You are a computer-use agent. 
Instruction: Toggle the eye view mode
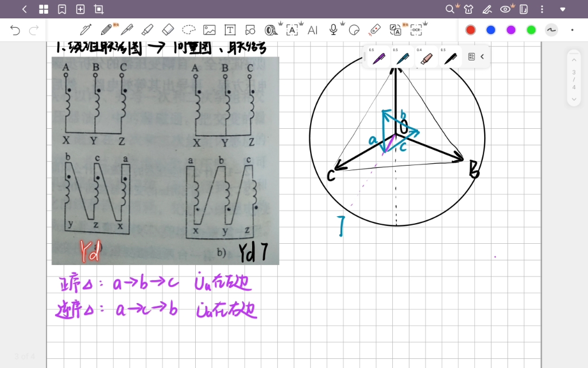click(x=505, y=9)
